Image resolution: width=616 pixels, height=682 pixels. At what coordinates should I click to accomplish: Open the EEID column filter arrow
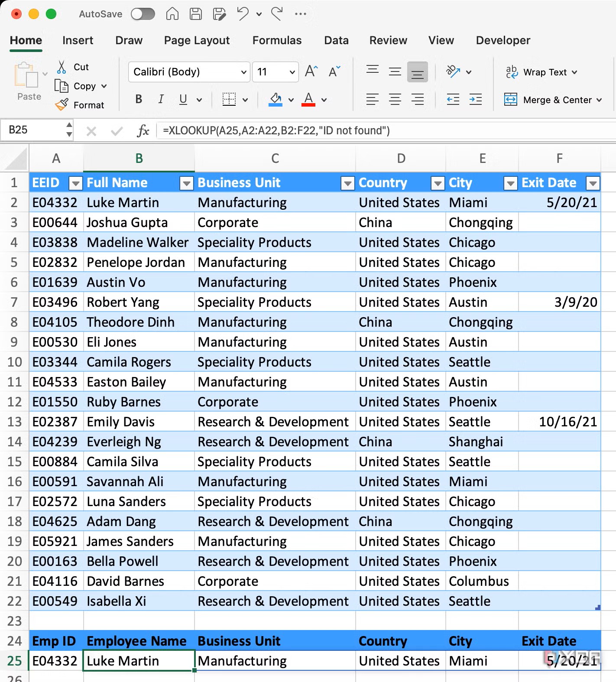(76, 184)
